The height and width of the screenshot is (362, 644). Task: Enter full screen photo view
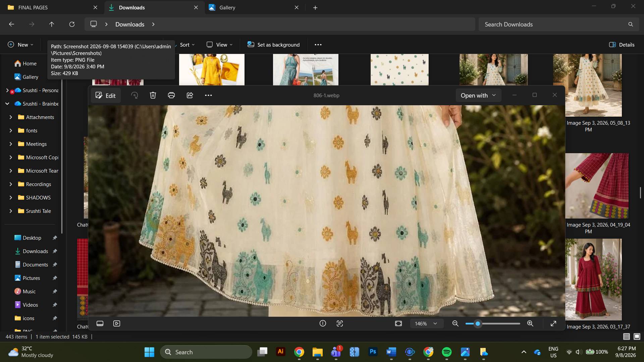pyautogui.click(x=553, y=323)
